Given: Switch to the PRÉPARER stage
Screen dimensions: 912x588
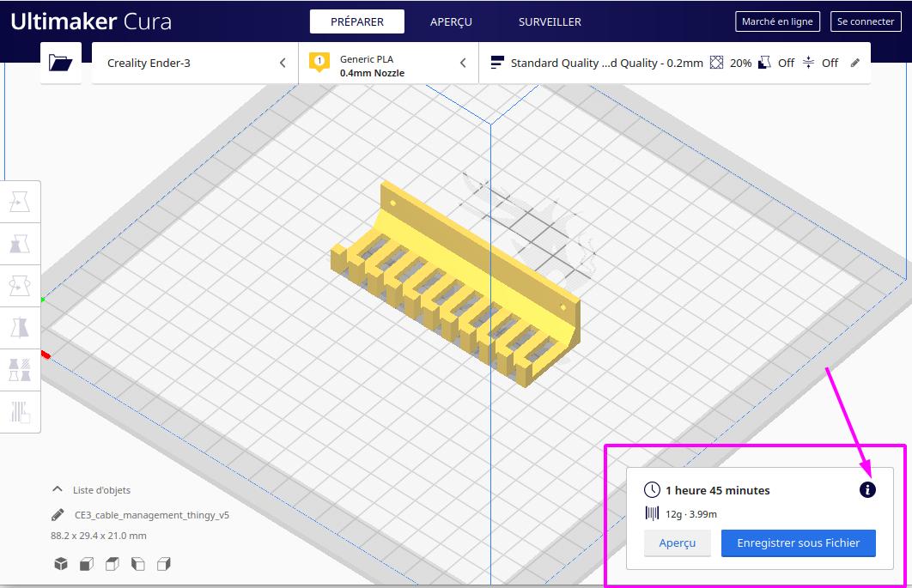Looking at the screenshot, I should (x=357, y=21).
